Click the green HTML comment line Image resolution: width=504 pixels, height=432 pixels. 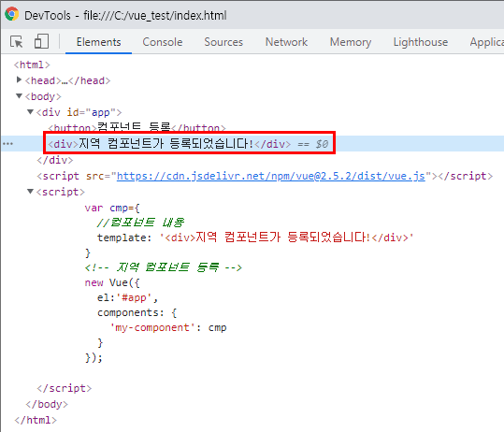click(x=164, y=267)
